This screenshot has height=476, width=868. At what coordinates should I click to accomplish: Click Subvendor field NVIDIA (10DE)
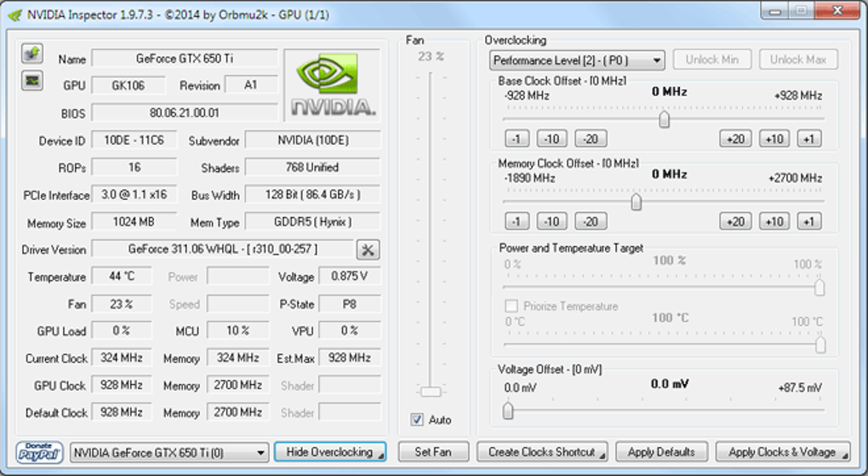pyautogui.click(x=313, y=141)
